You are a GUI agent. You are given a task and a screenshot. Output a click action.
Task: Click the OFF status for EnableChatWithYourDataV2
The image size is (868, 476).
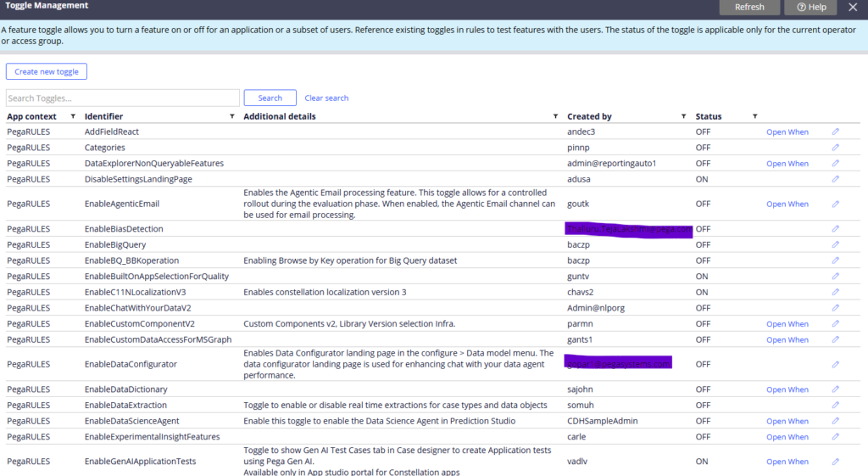point(703,307)
